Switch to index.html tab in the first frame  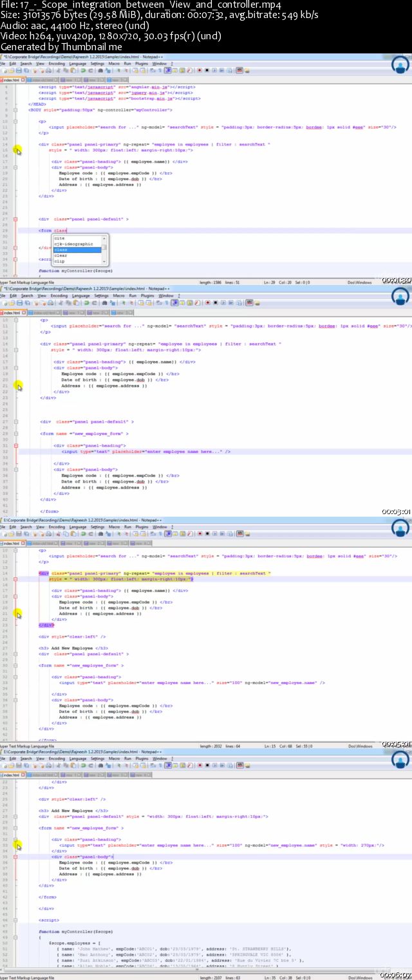(x=11, y=80)
